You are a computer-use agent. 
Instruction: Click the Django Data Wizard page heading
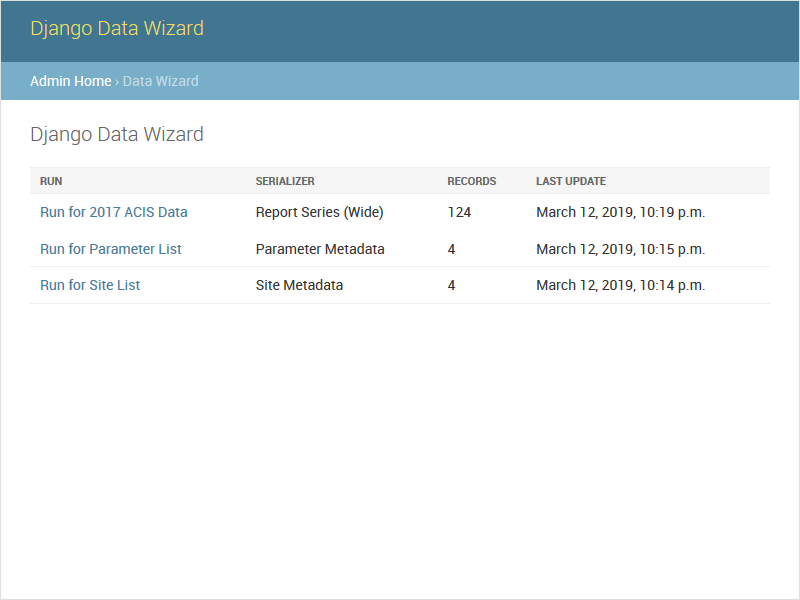click(117, 135)
